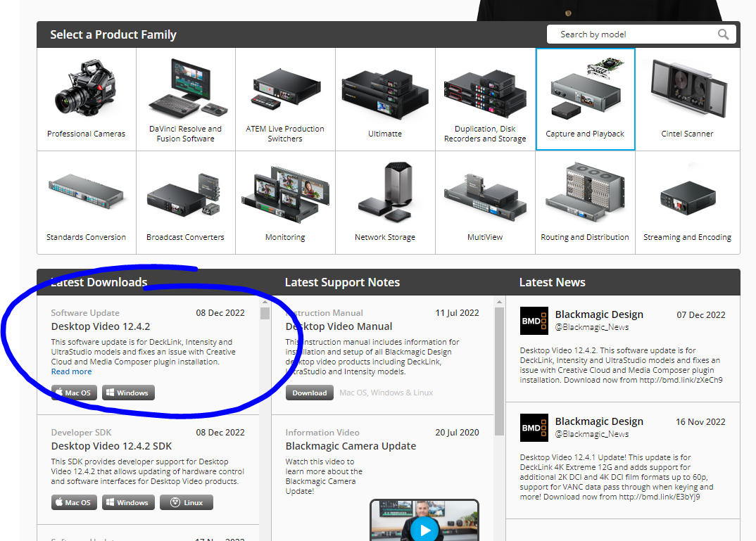
Task: Click the Select a Product Family heading
Action: coord(113,34)
